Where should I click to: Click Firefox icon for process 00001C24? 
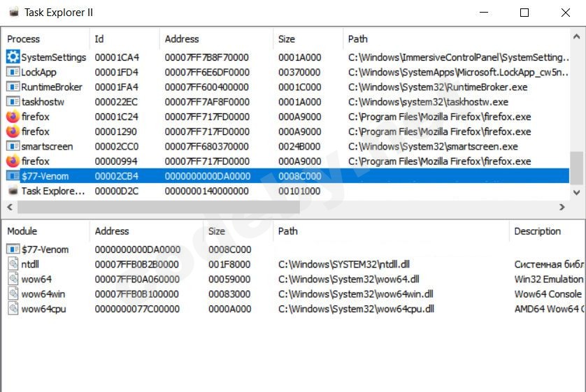tap(13, 117)
